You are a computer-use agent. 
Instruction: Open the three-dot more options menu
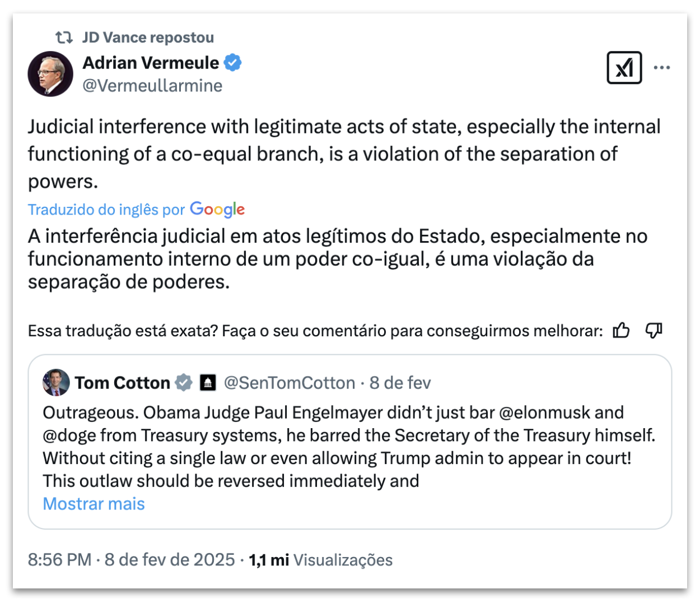click(661, 68)
